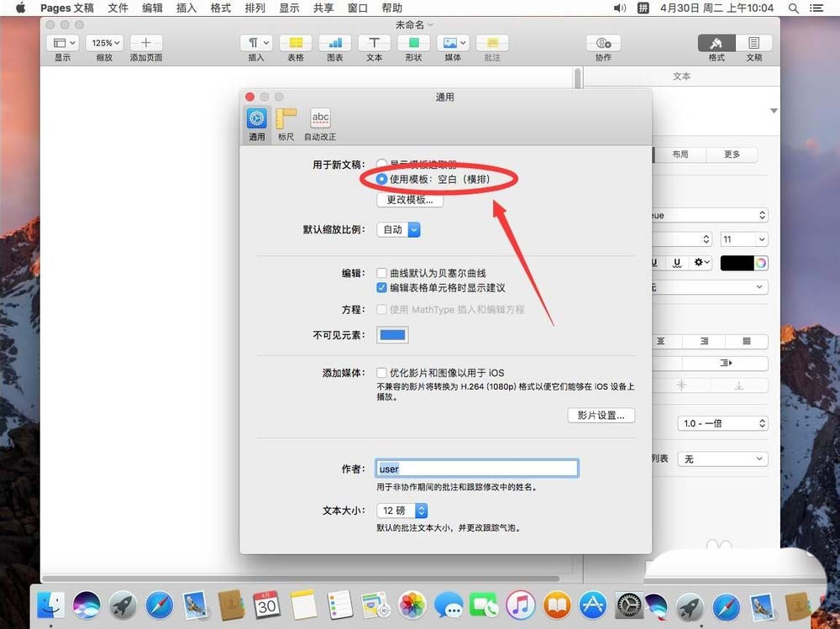
Task: Click the 图表 toolbar icon
Action: [x=334, y=45]
